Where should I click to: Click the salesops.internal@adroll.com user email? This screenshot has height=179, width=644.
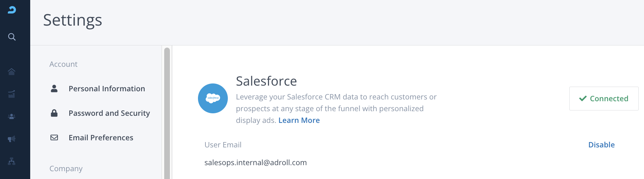[x=256, y=162]
